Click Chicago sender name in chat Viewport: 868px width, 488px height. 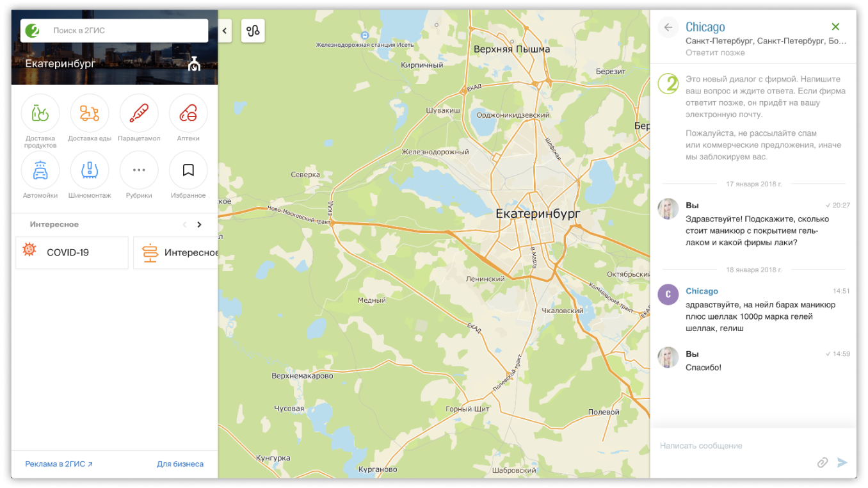point(702,291)
